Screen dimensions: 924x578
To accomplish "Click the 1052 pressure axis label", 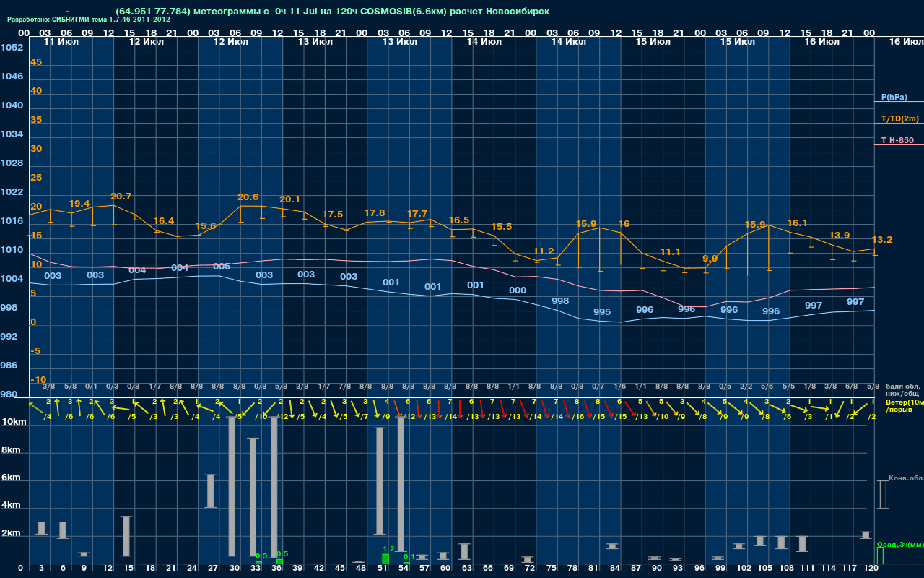I will pyautogui.click(x=11, y=48).
